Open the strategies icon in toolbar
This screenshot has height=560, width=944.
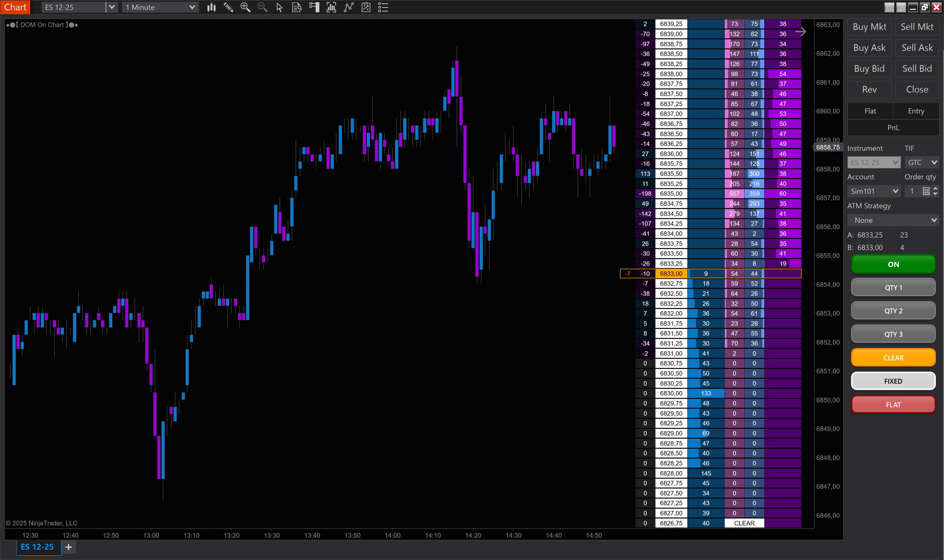[x=366, y=7]
